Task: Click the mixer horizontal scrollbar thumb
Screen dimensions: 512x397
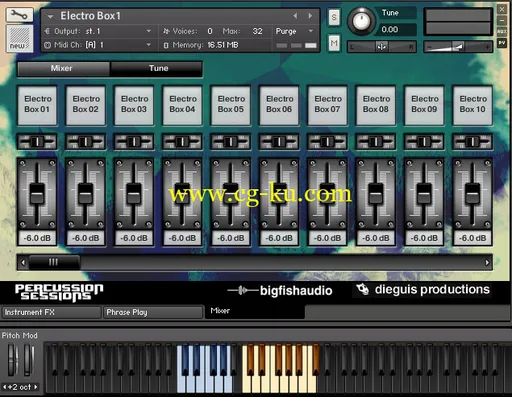Action: [54, 262]
